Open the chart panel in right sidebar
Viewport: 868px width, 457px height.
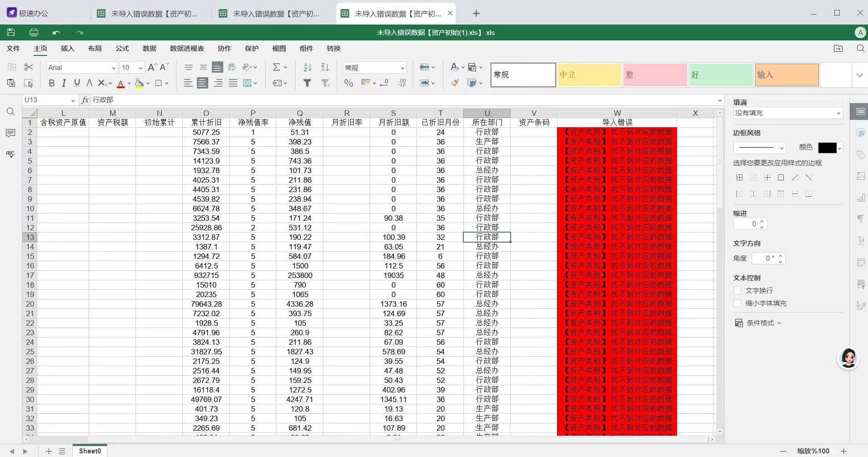[x=860, y=198]
